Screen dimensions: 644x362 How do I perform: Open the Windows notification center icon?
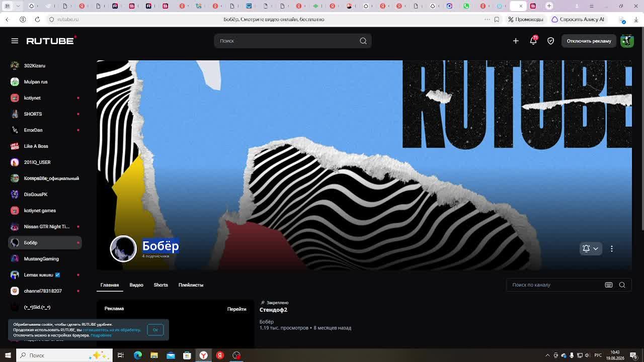pyautogui.click(x=633, y=355)
